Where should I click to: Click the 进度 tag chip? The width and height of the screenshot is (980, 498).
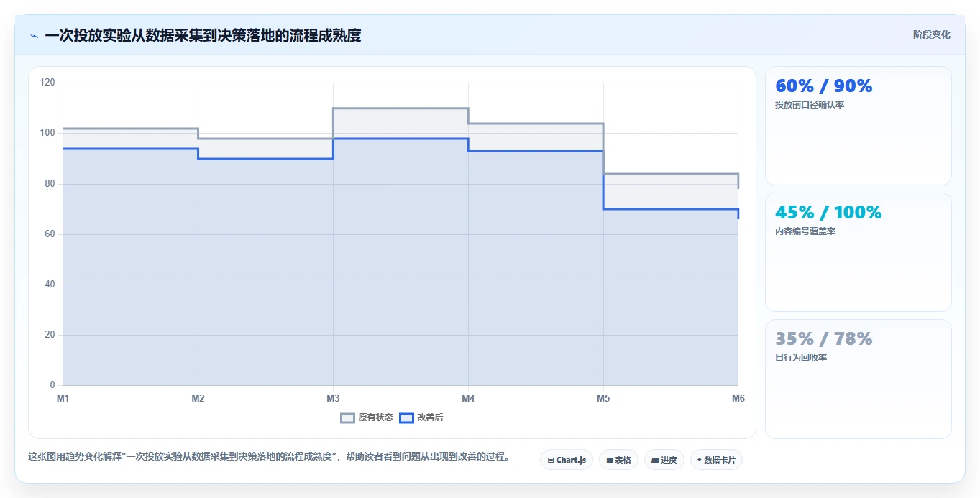coord(664,460)
